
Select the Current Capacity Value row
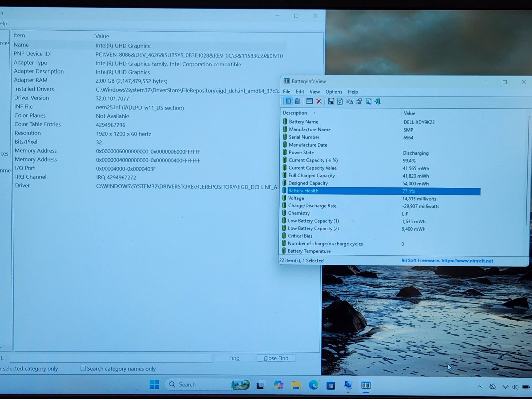click(x=381, y=168)
